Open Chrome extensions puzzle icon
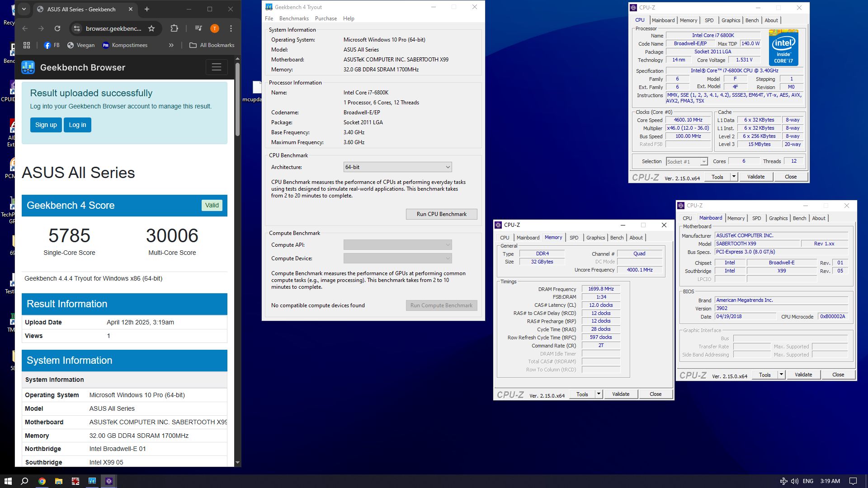Image resolution: width=868 pixels, height=488 pixels. pos(174,28)
